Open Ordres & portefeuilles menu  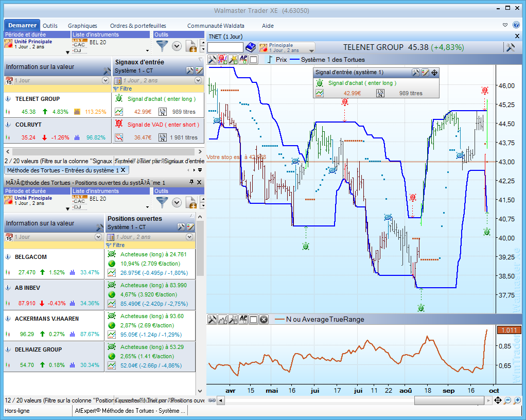tap(138, 26)
